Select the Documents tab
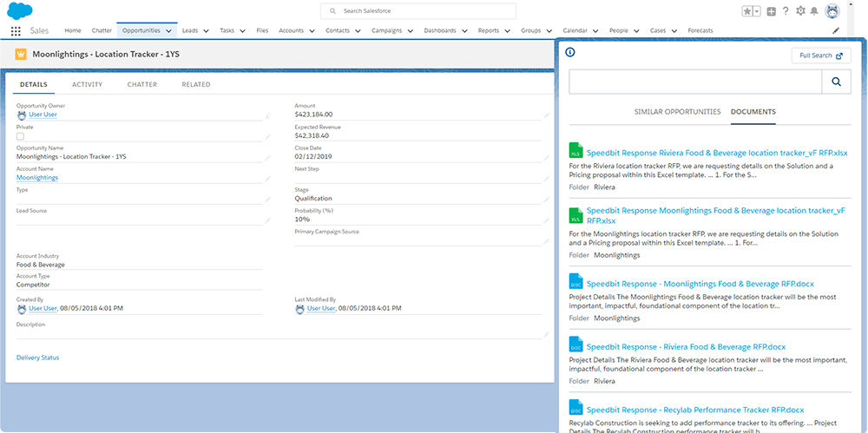 point(753,111)
